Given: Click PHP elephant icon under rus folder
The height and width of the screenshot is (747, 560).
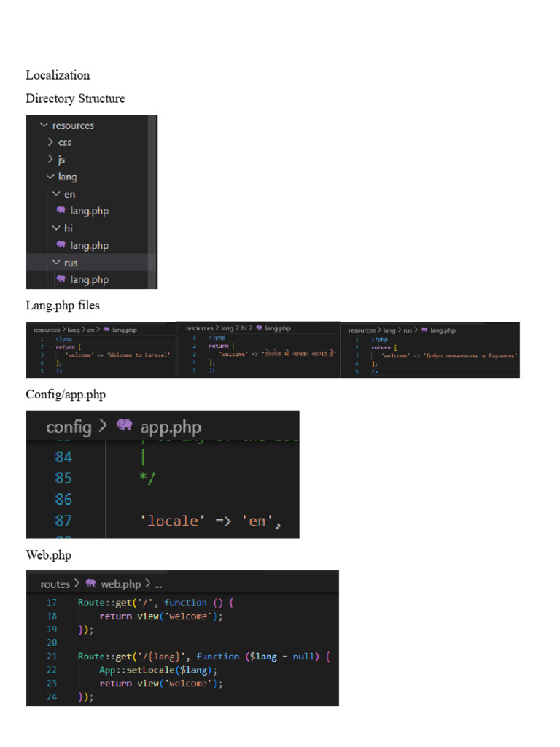Looking at the screenshot, I should click(x=61, y=279).
